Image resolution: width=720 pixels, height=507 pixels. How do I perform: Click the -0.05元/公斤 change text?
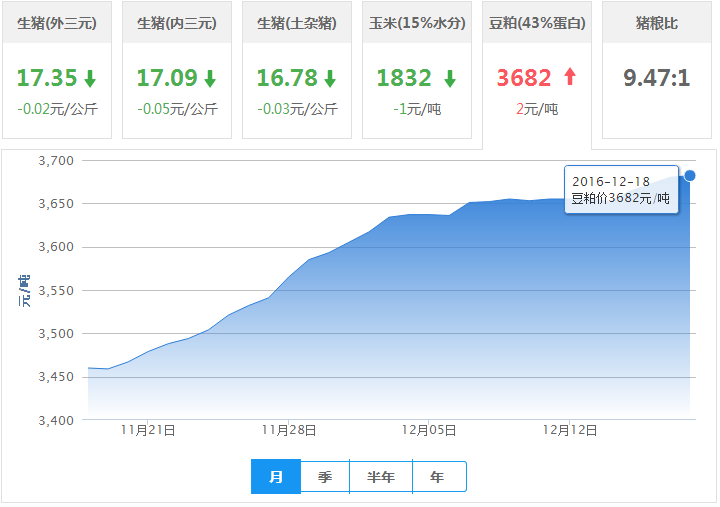(177, 109)
